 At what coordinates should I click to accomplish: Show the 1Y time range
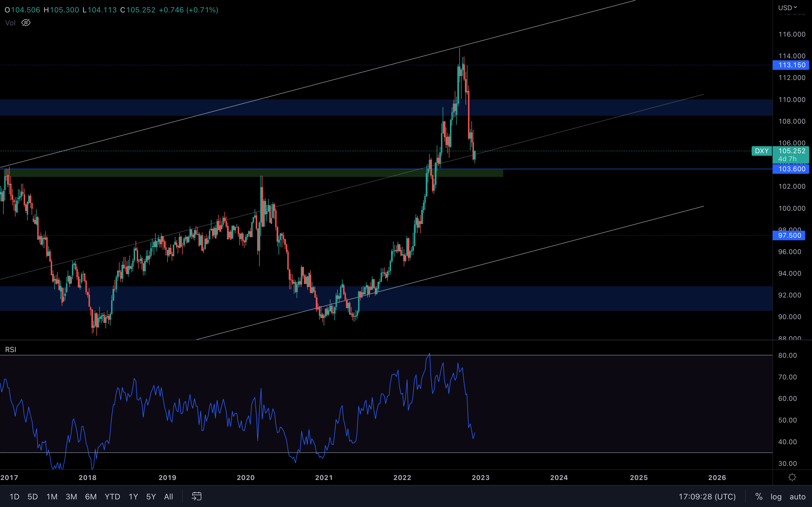133,497
